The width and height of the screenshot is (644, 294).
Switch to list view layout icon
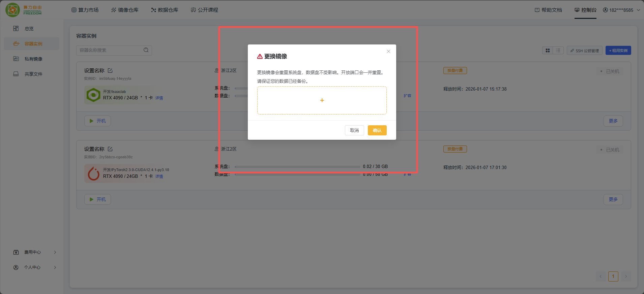click(558, 51)
